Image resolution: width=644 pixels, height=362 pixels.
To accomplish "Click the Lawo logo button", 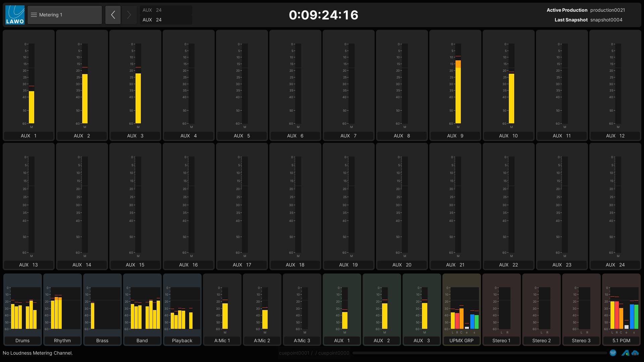I will coord(15,15).
